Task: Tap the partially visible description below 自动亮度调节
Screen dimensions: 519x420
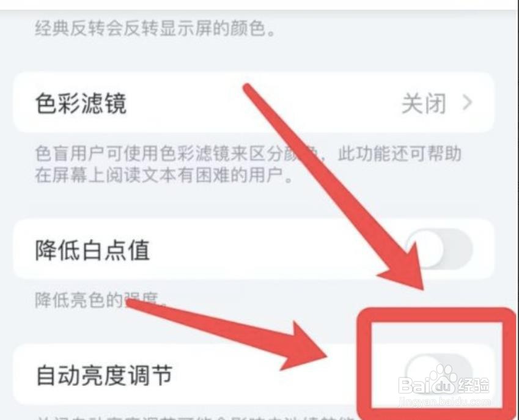Action: 195,417
